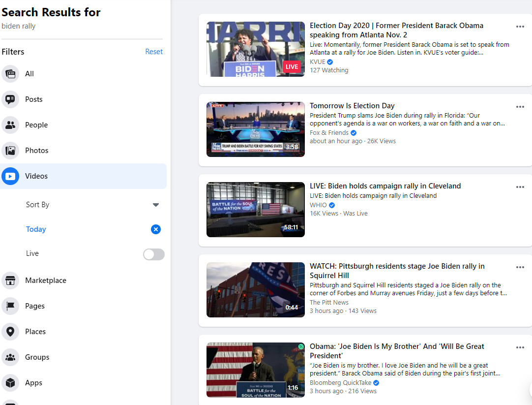Image resolution: width=532 pixels, height=405 pixels.
Task: Open more options for Tomorrow Is Election Day
Action: click(520, 107)
